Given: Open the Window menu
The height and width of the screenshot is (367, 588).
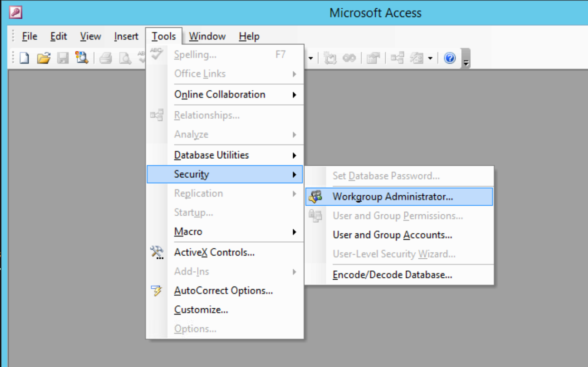Looking at the screenshot, I should point(207,37).
